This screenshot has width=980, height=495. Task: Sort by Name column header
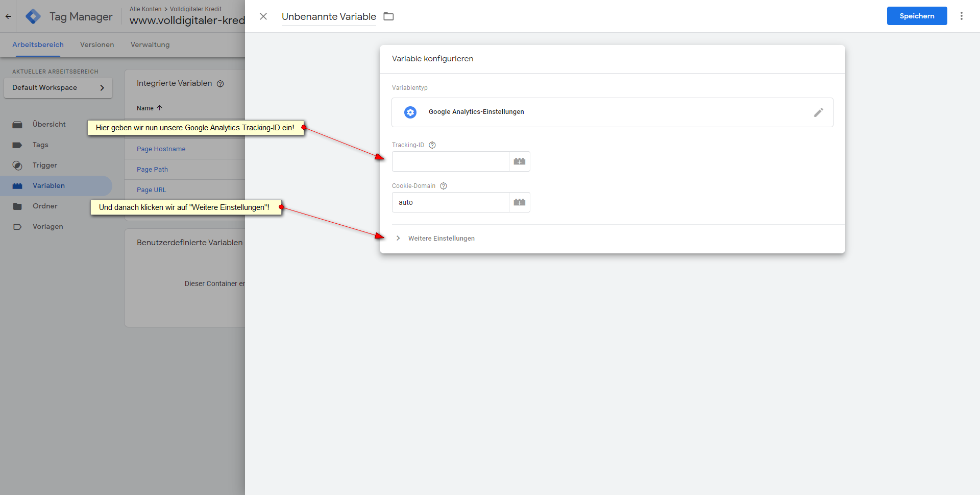(150, 108)
